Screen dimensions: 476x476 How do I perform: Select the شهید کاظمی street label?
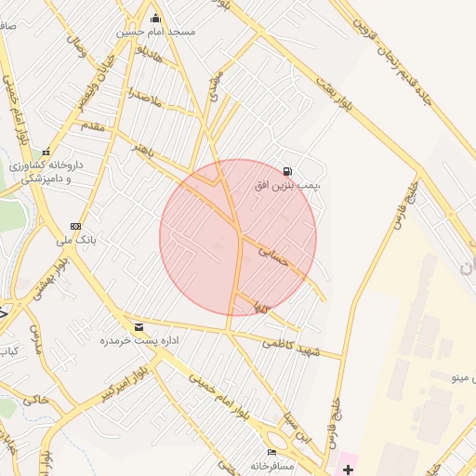pos(291,348)
